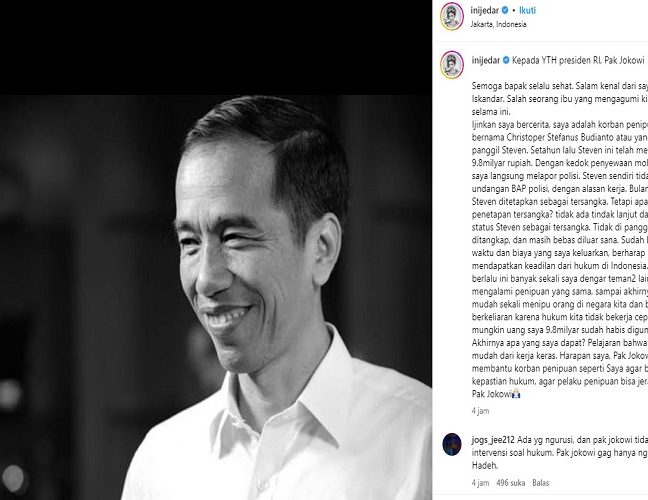The height and width of the screenshot is (500, 648).
Task: Click the '4 jam' timestamp under jogs_jee212's comment
Action: point(480,483)
